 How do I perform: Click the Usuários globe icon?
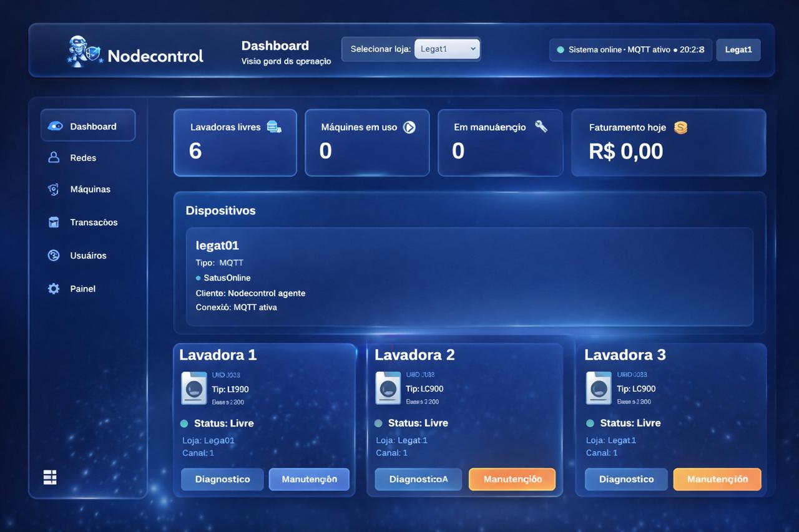[54, 255]
